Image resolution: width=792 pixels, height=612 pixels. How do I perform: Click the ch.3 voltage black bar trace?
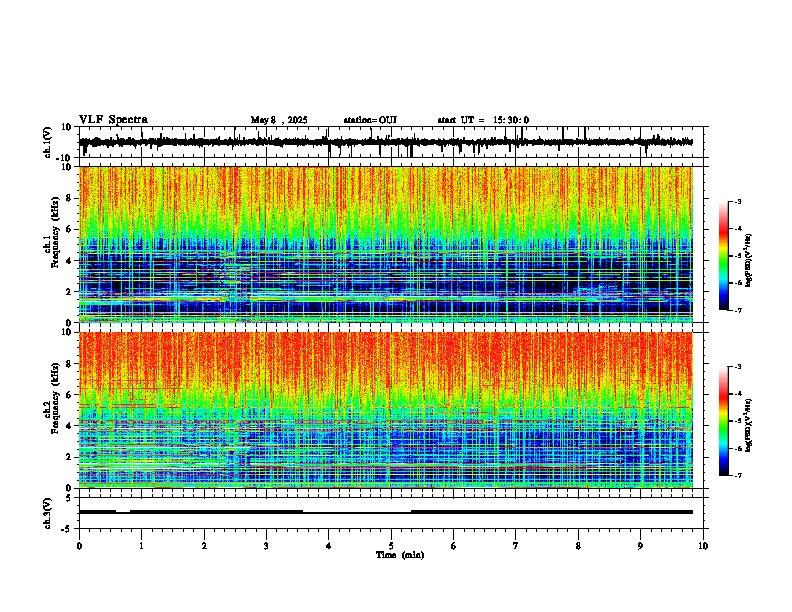tap(385, 512)
